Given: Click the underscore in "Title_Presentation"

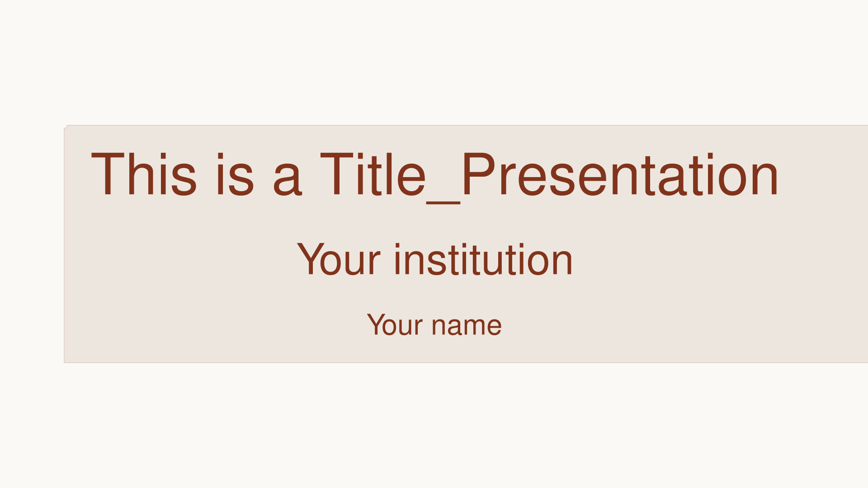Looking at the screenshot, I should [443, 203].
